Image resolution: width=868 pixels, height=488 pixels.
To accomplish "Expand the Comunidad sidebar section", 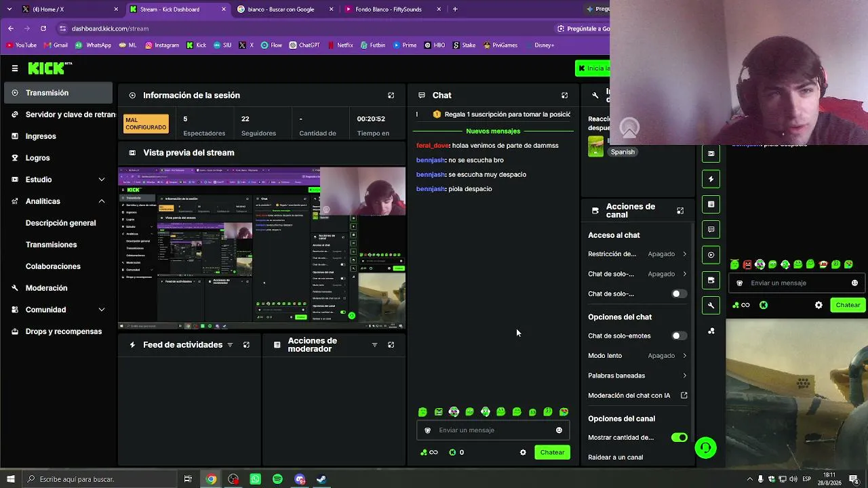I will tap(102, 310).
